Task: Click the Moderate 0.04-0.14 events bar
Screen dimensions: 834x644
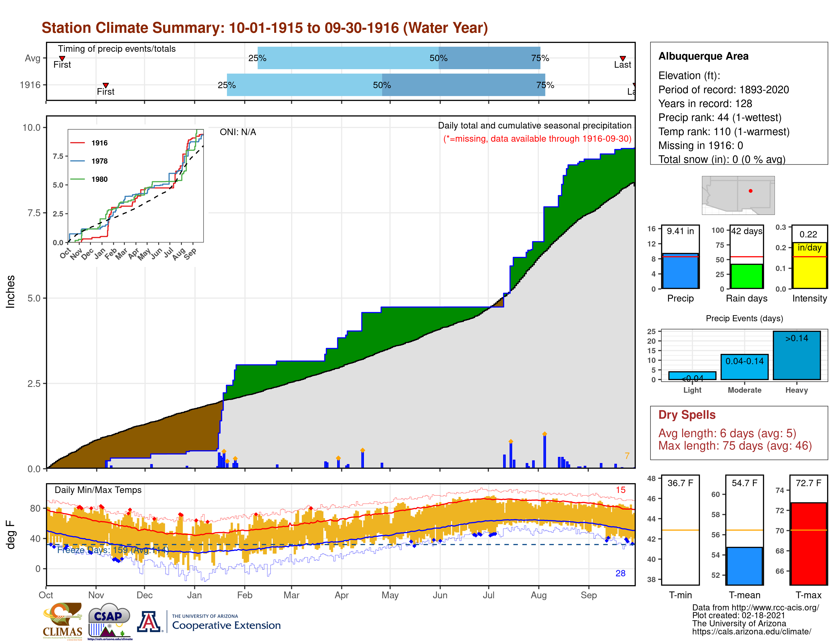Action: click(744, 367)
